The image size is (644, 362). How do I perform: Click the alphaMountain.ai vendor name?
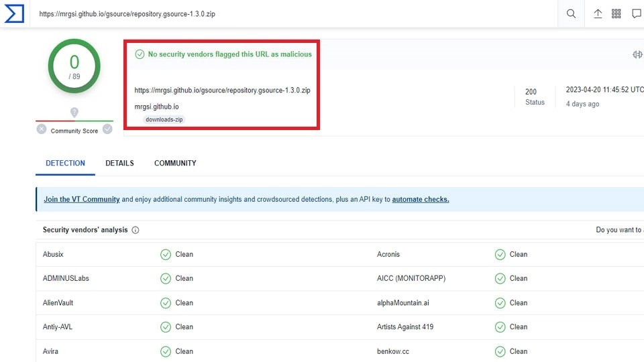(403, 303)
